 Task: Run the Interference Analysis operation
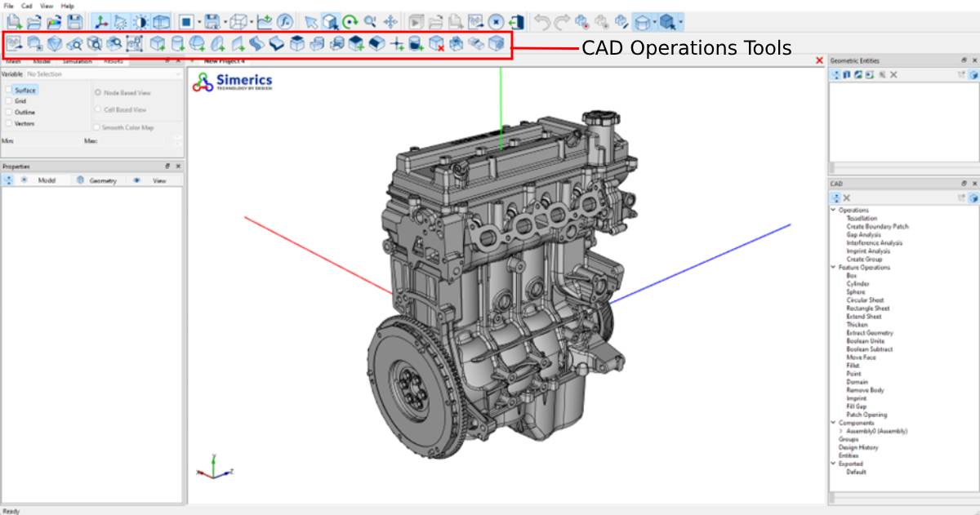[875, 242]
